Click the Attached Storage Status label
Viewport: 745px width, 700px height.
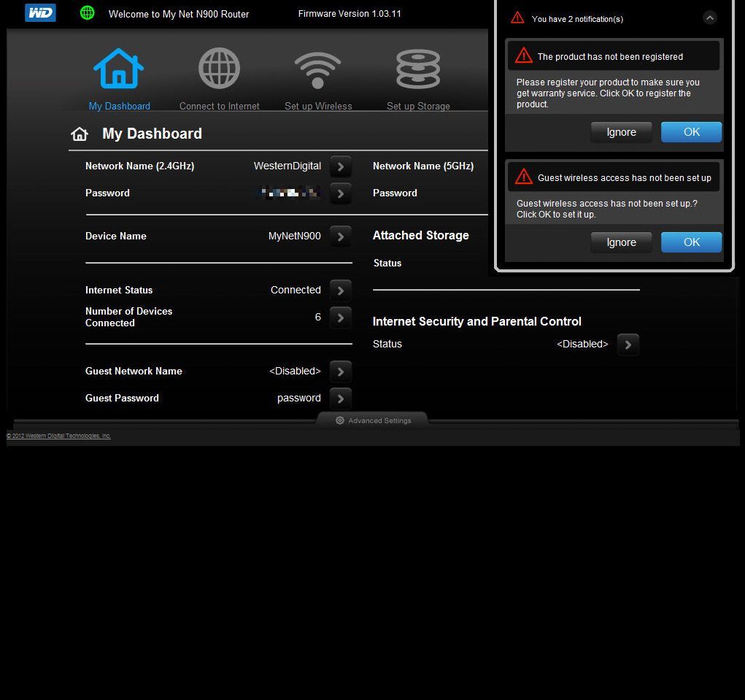[x=387, y=263]
